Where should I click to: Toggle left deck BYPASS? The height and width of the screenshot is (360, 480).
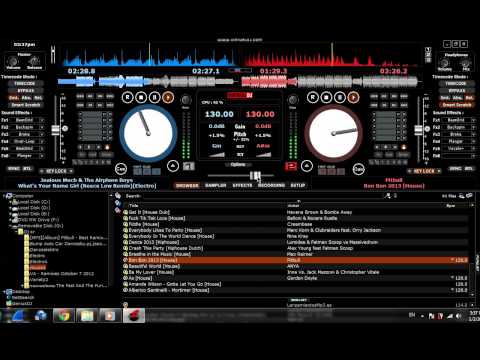[x=26, y=90]
